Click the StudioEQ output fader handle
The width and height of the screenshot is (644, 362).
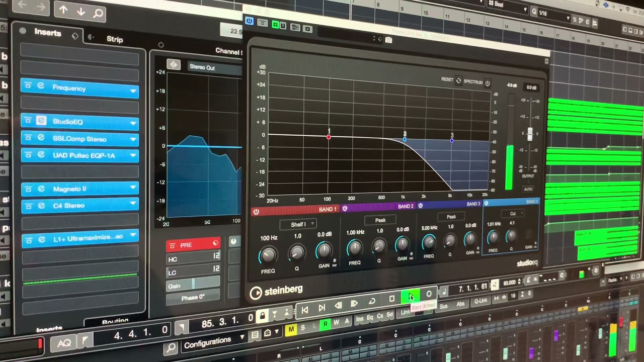pyautogui.click(x=530, y=134)
